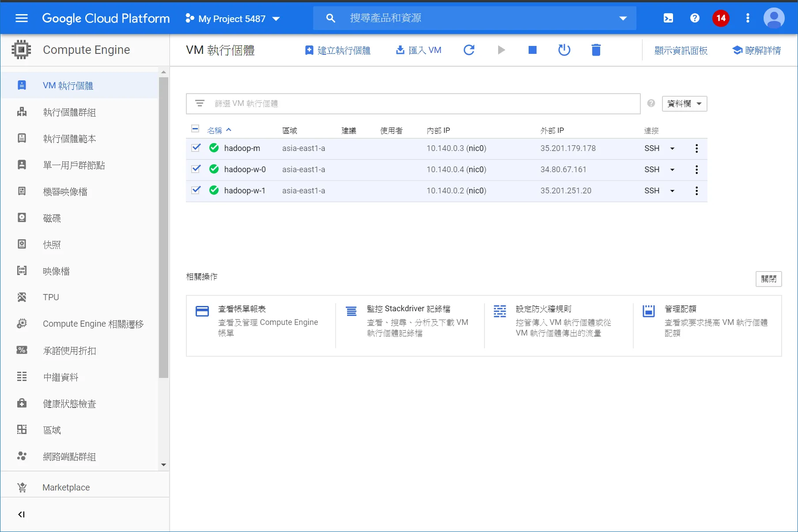Expand the search bar dropdown arrow
Viewport: 798px width, 532px height.
click(x=623, y=18)
